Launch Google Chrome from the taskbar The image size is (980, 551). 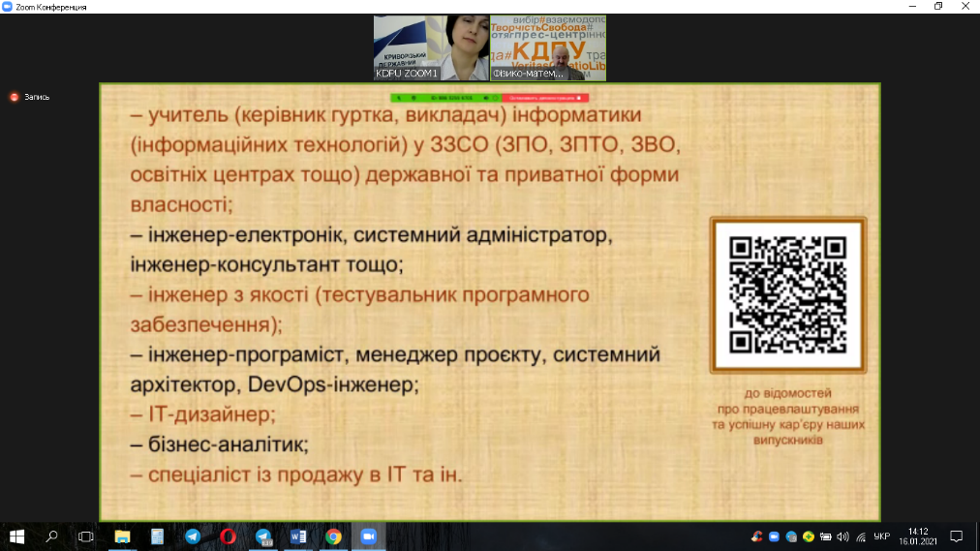pos(333,536)
